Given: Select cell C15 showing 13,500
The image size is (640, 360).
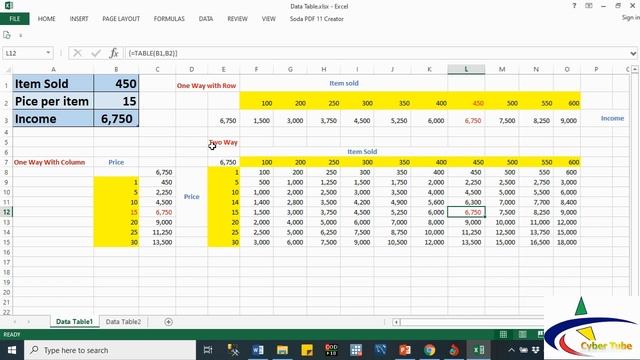Looking at the screenshot, I should point(157,242).
